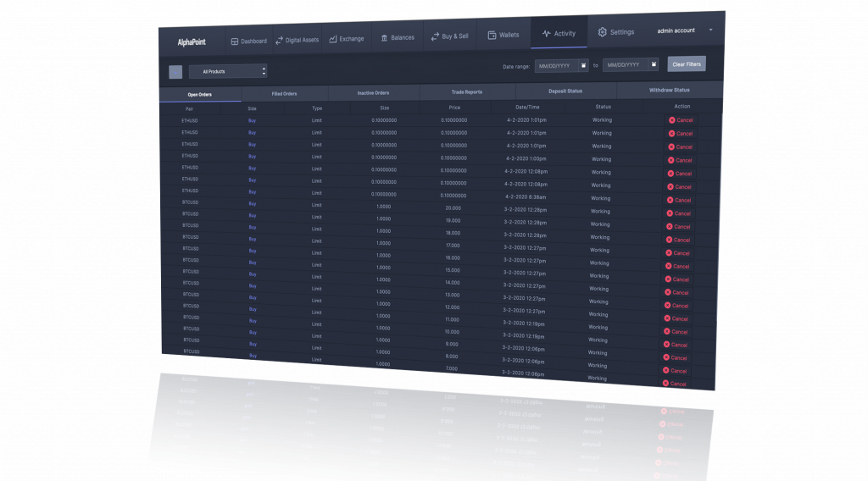This screenshot has height=481, width=868.
Task: Open the Trade Reports tab
Action: pos(467,91)
